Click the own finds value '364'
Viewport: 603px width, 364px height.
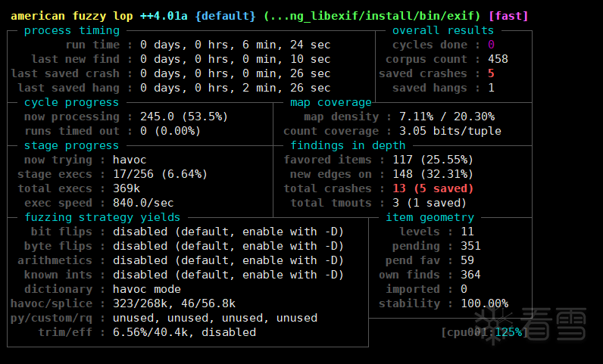pyautogui.click(x=470, y=275)
